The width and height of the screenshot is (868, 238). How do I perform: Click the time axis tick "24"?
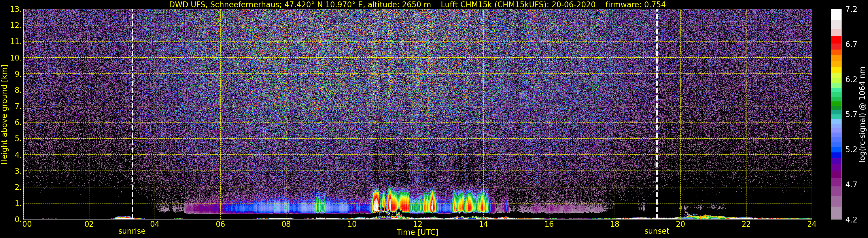pyautogui.click(x=812, y=224)
